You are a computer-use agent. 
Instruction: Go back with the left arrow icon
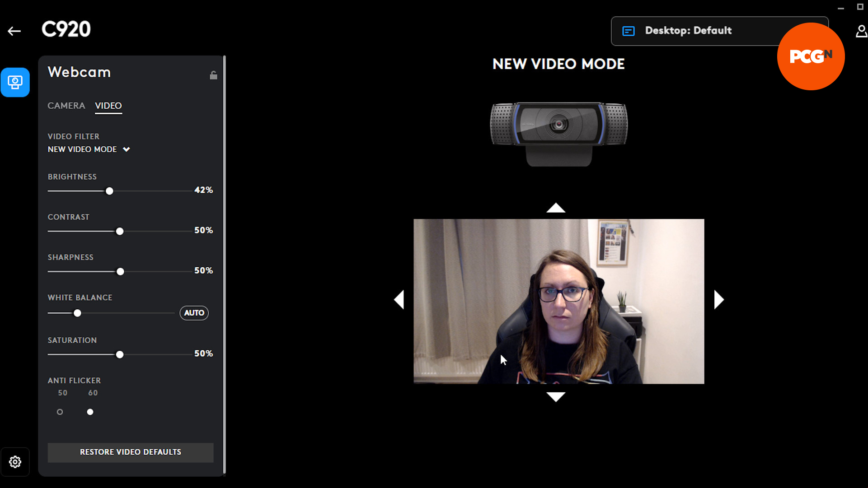tap(14, 31)
